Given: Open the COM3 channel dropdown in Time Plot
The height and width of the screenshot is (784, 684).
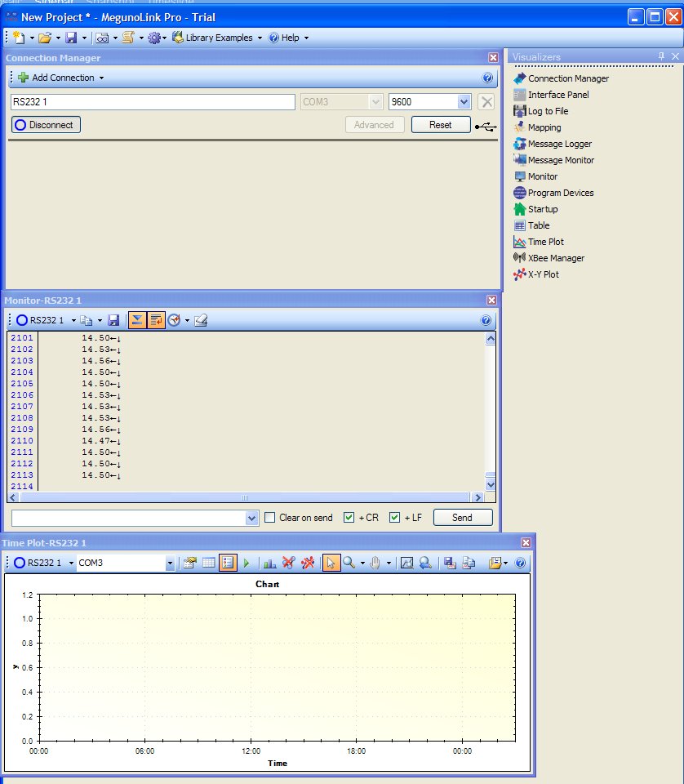Looking at the screenshot, I should 170,563.
